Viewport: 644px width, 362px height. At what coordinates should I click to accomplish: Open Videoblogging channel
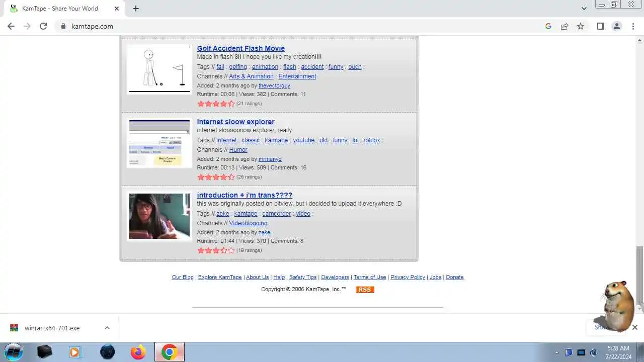pos(248,223)
